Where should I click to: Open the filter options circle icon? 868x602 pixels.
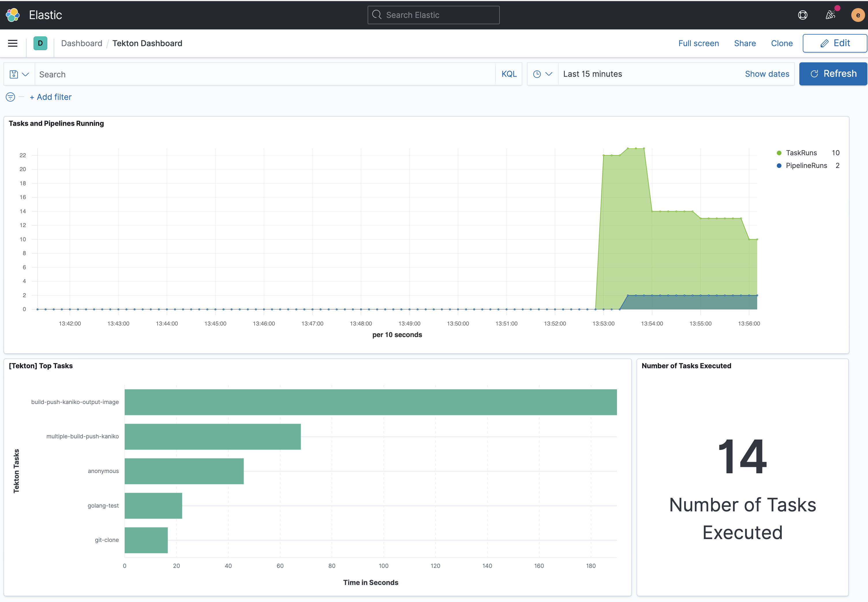[11, 97]
